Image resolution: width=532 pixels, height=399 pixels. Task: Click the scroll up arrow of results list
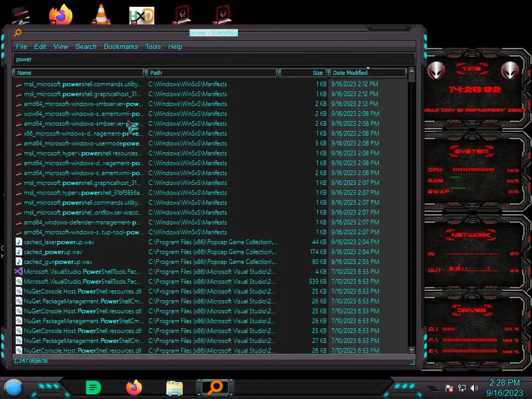pyautogui.click(x=411, y=71)
